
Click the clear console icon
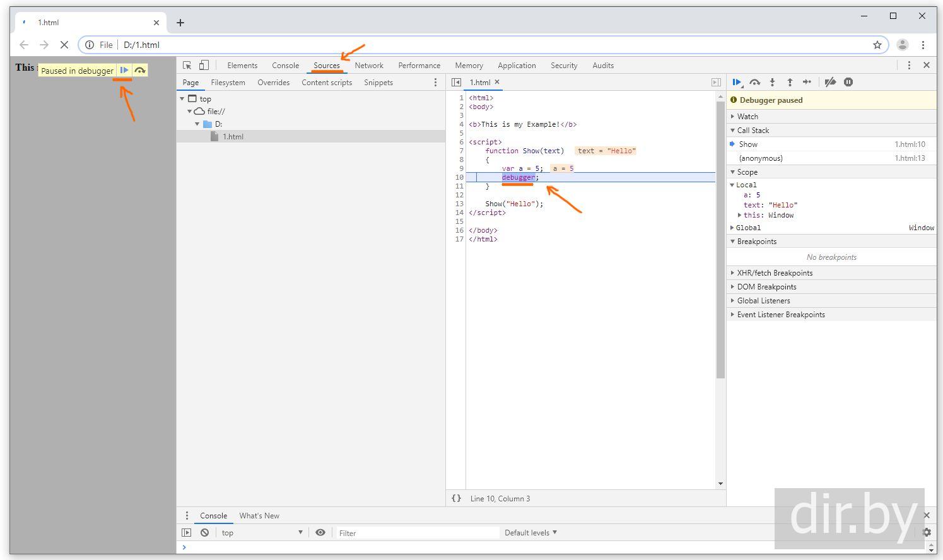point(204,532)
